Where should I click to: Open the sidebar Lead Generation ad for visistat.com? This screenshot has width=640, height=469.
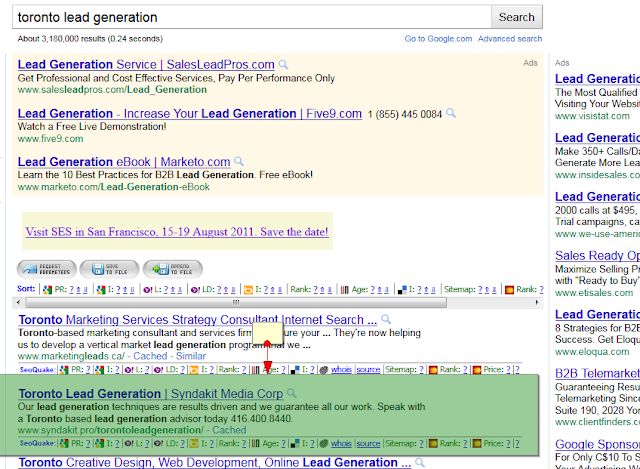pyautogui.click(x=597, y=79)
